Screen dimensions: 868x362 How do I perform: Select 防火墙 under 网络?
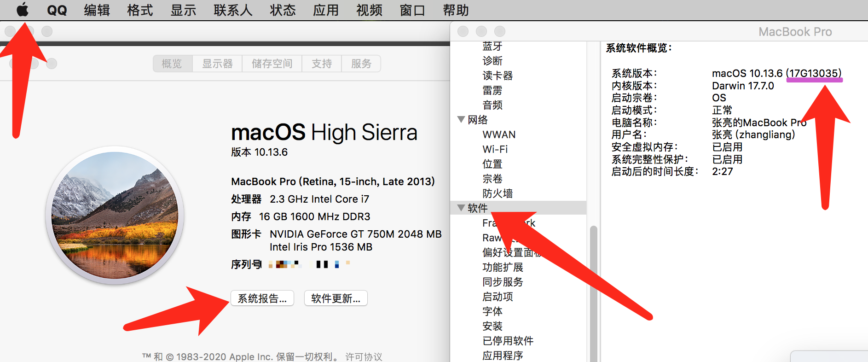(x=498, y=193)
